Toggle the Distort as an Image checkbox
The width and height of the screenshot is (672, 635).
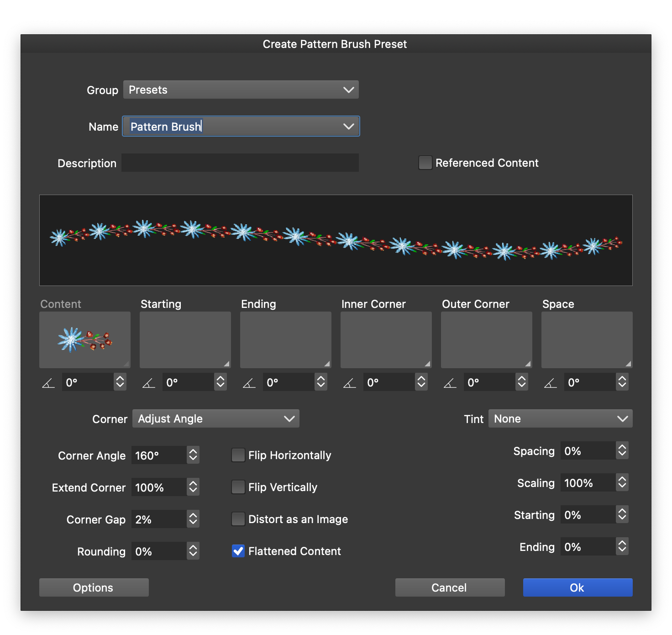(x=238, y=519)
